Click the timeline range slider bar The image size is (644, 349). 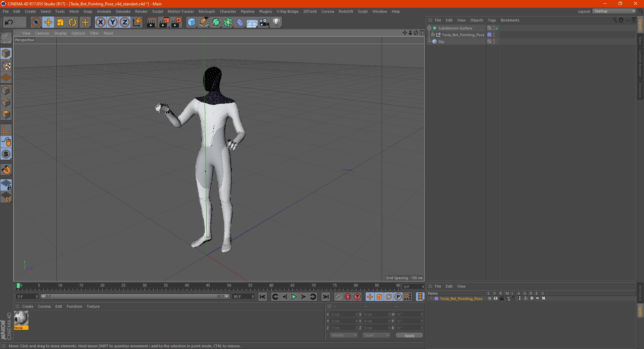(x=135, y=296)
